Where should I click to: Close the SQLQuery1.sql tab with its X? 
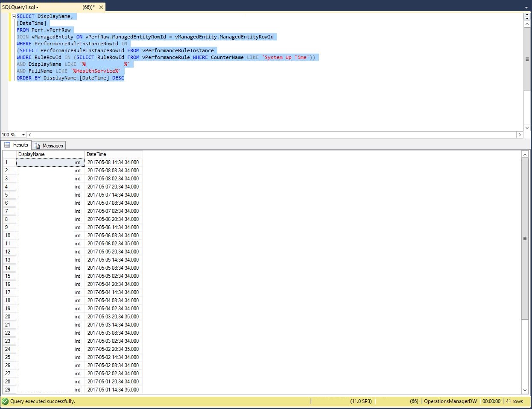click(x=100, y=7)
